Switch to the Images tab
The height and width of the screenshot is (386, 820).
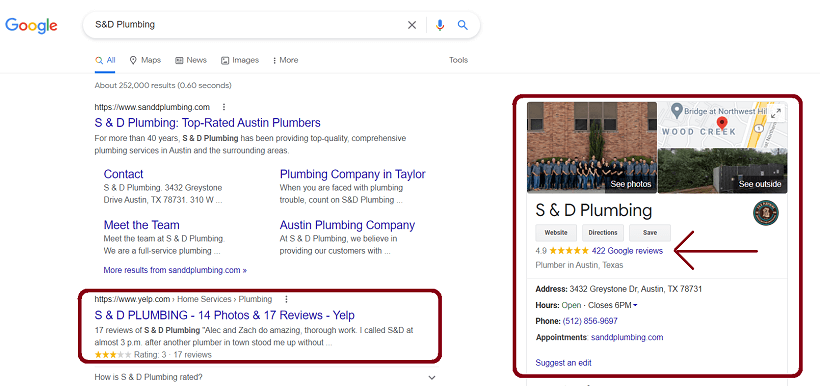(x=240, y=60)
